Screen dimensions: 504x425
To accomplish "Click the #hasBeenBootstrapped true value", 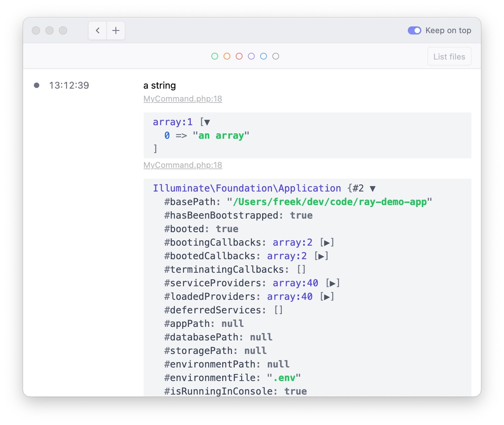I will pyautogui.click(x=301, y=216).
